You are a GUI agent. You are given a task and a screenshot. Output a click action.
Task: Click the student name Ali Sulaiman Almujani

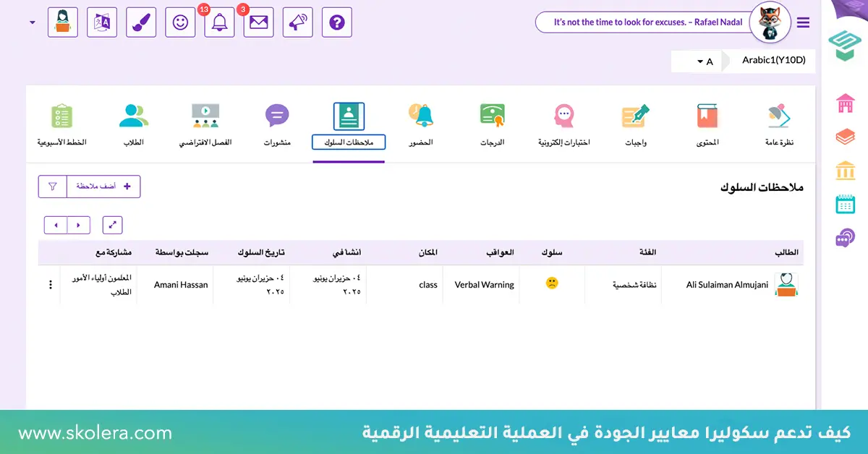[727, 285]
